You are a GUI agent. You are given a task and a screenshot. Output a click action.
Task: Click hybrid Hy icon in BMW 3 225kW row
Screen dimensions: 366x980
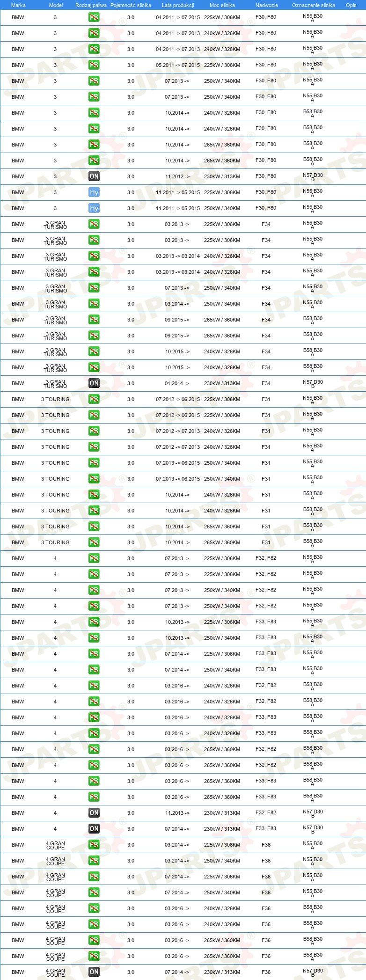94,192
